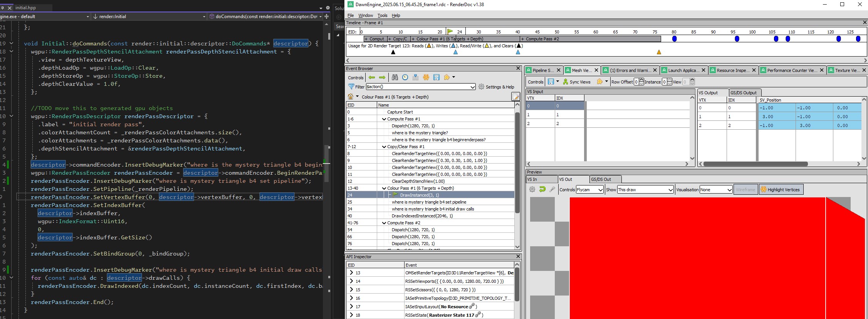Open the Filter expression dropdown
The height and width of the screenshot is (319, 868).
tap(473, 87)
